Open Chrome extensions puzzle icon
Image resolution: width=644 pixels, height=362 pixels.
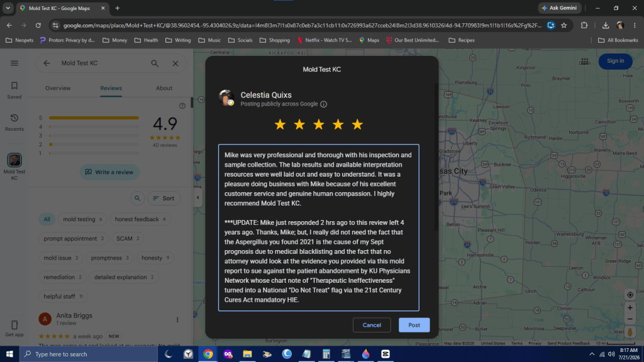click(584, 25)
